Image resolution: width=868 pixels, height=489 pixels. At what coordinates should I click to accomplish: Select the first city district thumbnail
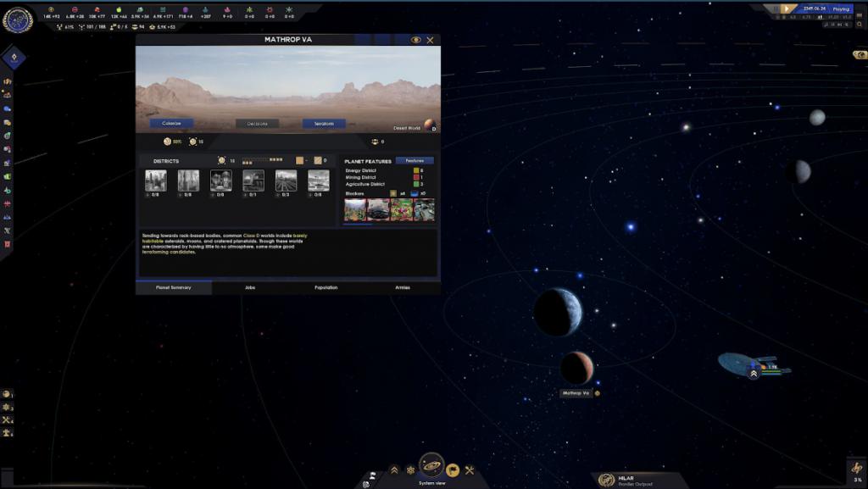pos(156,181)
